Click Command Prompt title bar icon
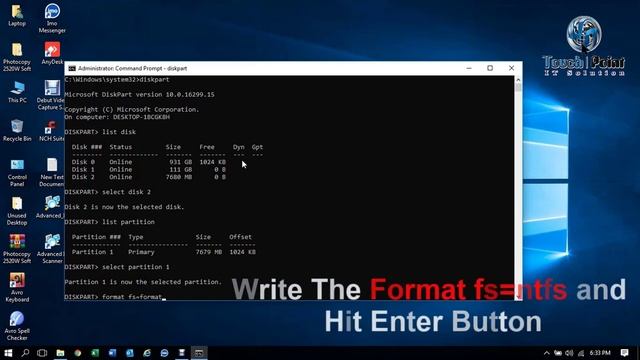 coord(72,68)
